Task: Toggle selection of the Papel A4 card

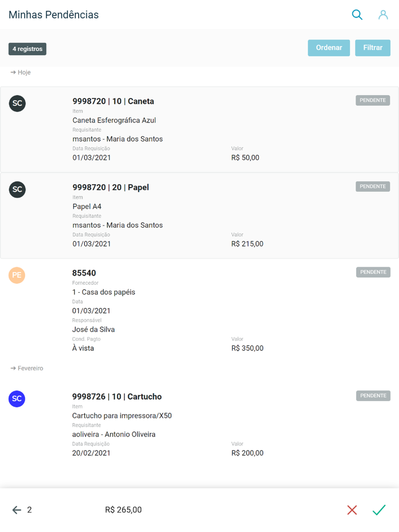Action: pos(199,215)
